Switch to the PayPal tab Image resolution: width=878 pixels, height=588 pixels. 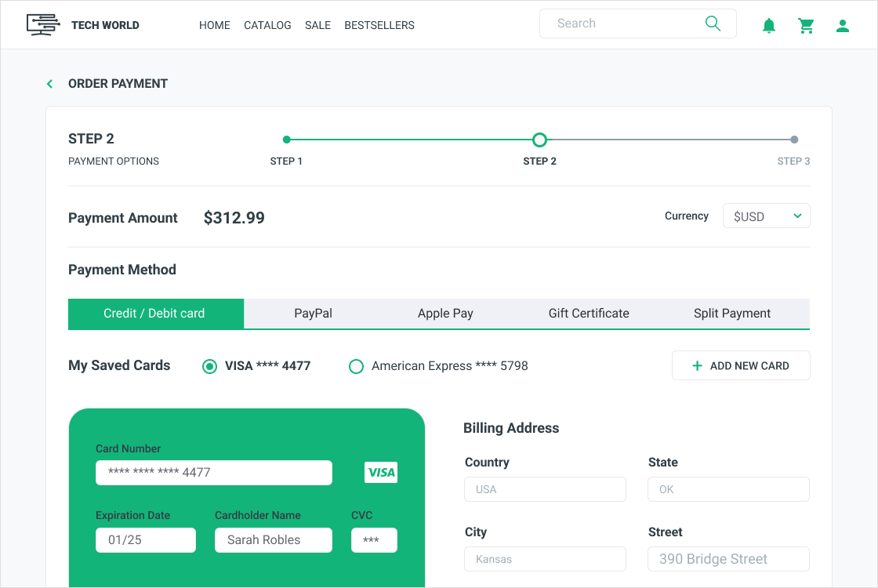(x=314, y=314)
